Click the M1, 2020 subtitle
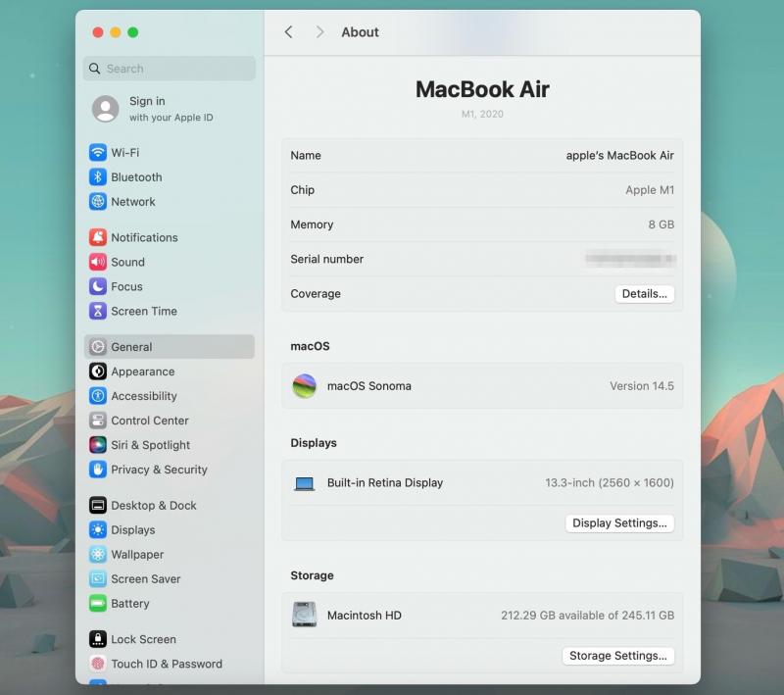The height and width of the screenshot is (695, 784). click(x=482, y=114)
